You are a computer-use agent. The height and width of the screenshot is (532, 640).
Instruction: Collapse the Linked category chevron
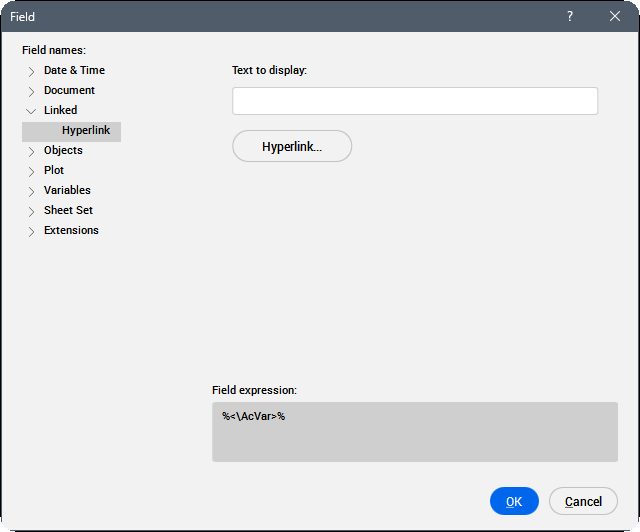pos(31,111)
